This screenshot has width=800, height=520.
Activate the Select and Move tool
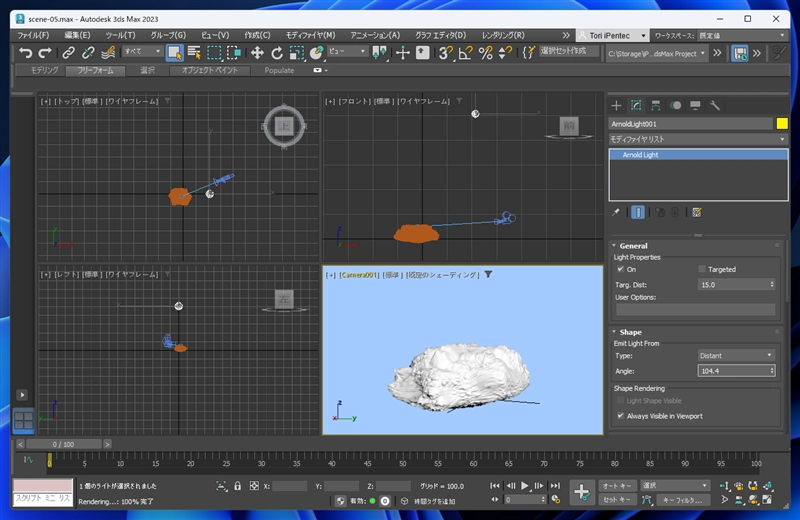(257, 53)
